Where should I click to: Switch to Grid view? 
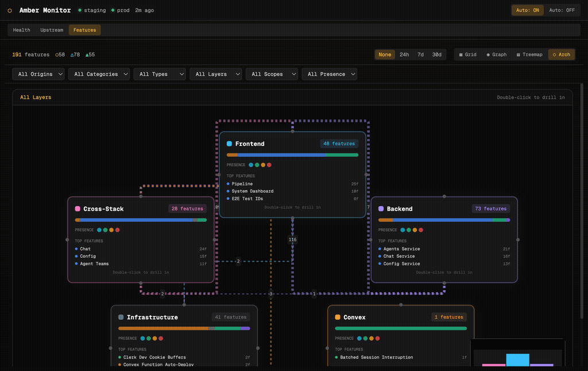click(467, 55)
